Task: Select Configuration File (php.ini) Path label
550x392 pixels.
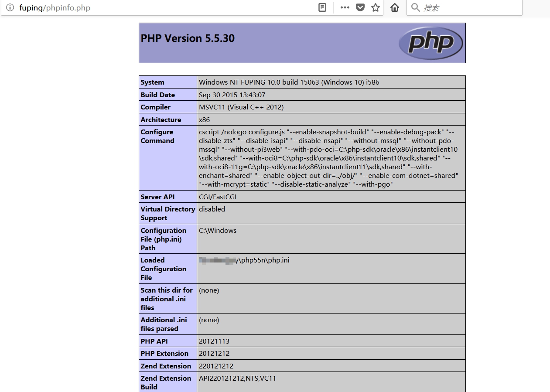Action: point(163,239)
